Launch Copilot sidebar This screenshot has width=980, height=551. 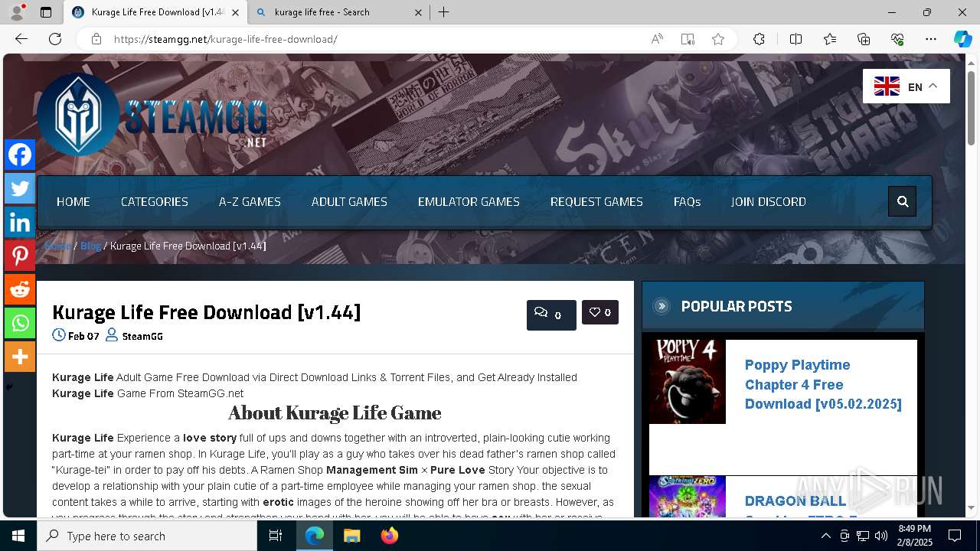pos(962,39)
